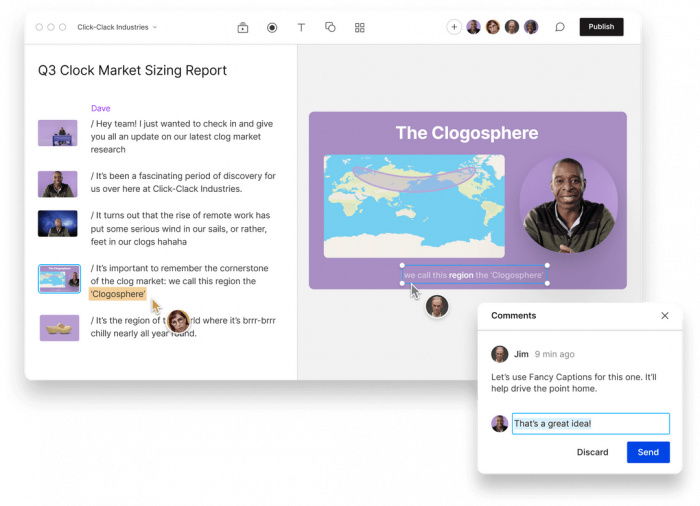
Task: Click the collaborator cursor avatar over the script text
Action: (178, 321)
